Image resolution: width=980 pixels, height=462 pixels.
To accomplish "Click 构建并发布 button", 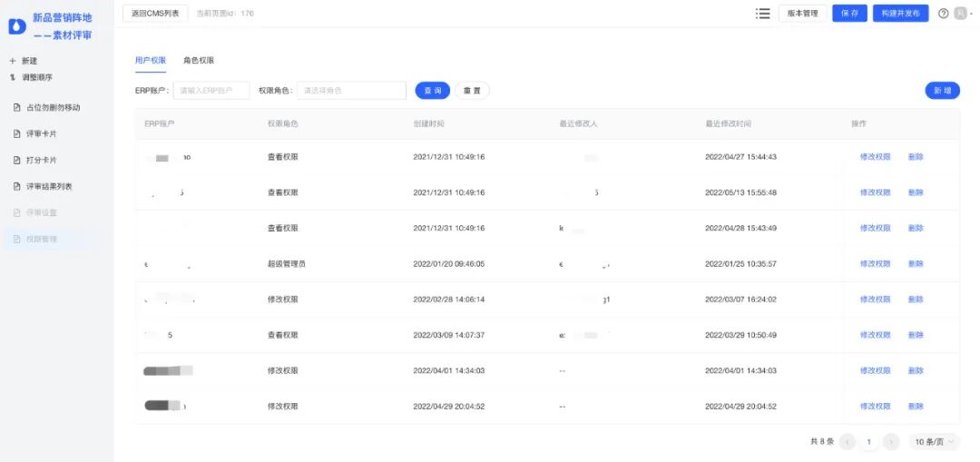I will (x=901, y=14).
